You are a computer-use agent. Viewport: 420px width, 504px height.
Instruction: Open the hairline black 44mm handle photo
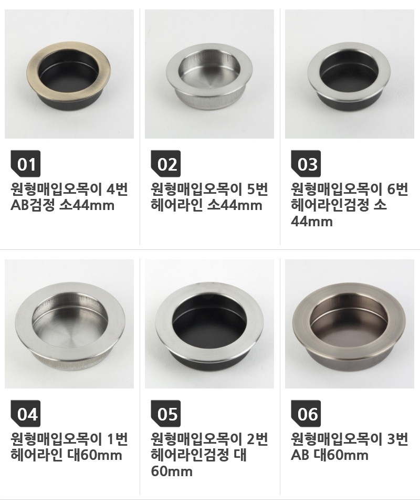pyautogui.click(x=350, y=74)
